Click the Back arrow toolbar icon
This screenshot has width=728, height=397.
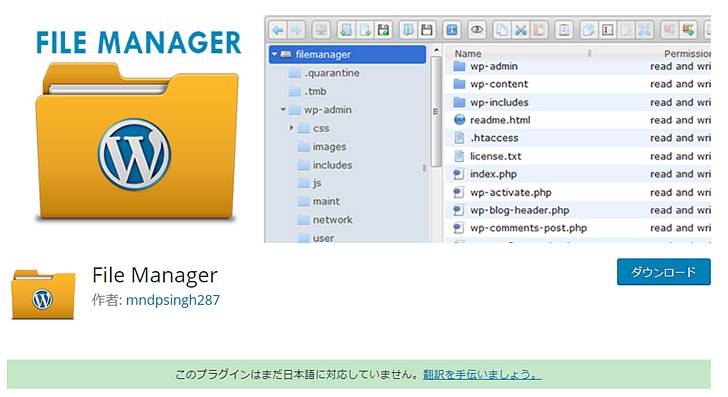(278, 31)
